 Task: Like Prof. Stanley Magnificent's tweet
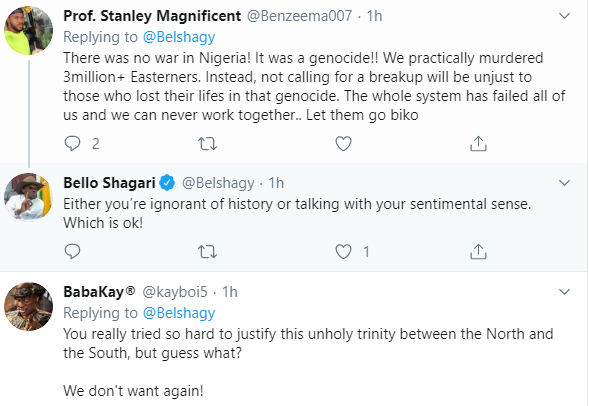343,143
